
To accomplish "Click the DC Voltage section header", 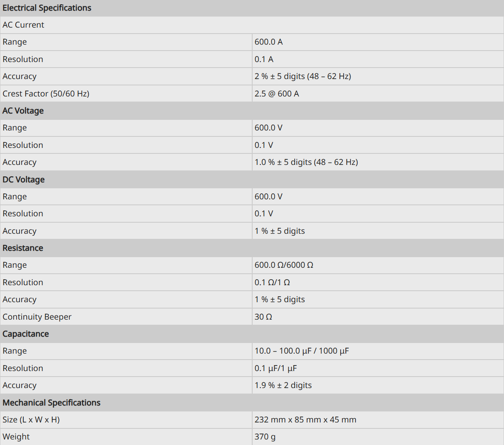I will tap(23, 179).
